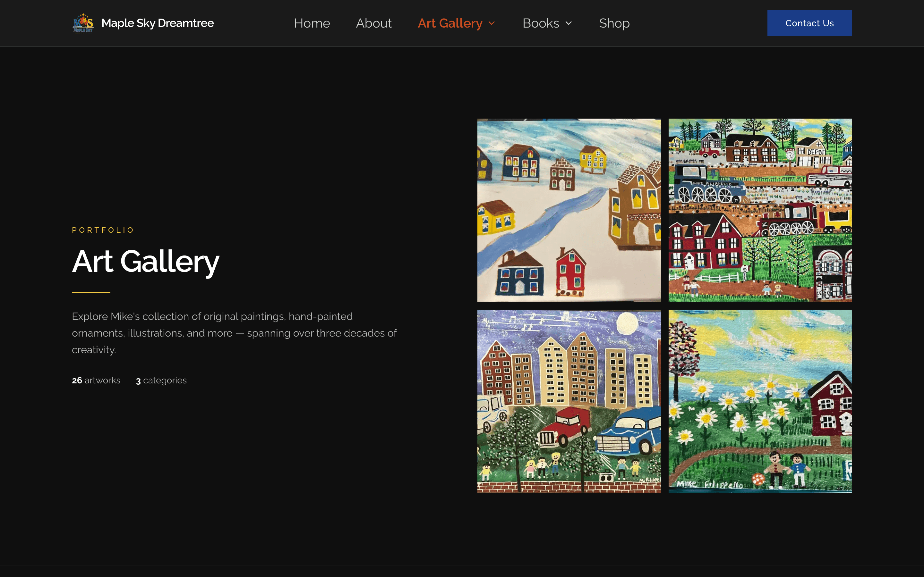
Task: View the night city skyline painting
Action: [569, 401]
